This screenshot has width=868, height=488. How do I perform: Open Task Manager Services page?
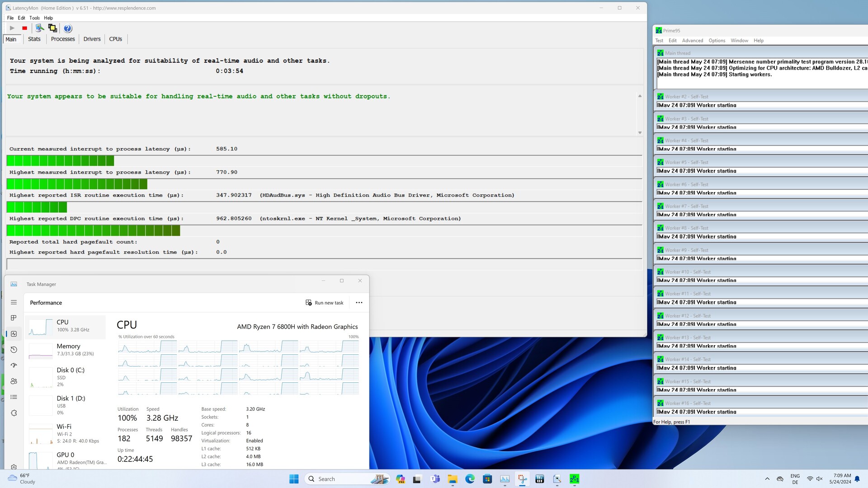(x=14, y=413)
